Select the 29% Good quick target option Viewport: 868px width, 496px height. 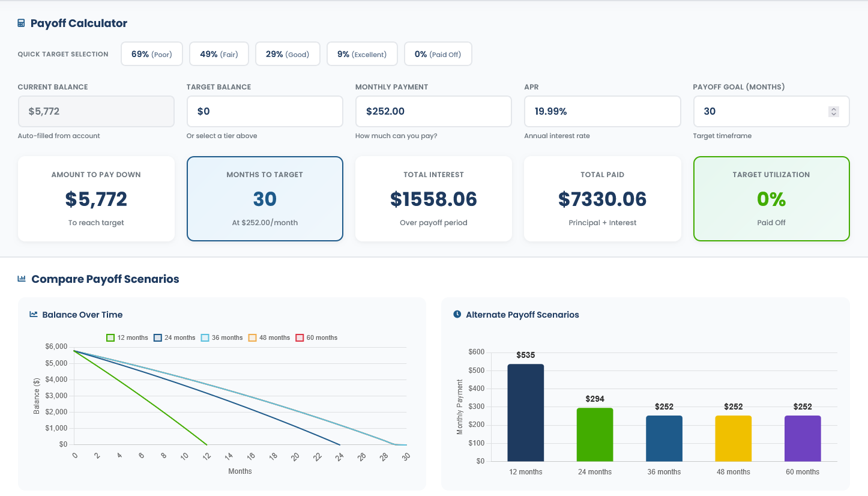tap(288, 53)
